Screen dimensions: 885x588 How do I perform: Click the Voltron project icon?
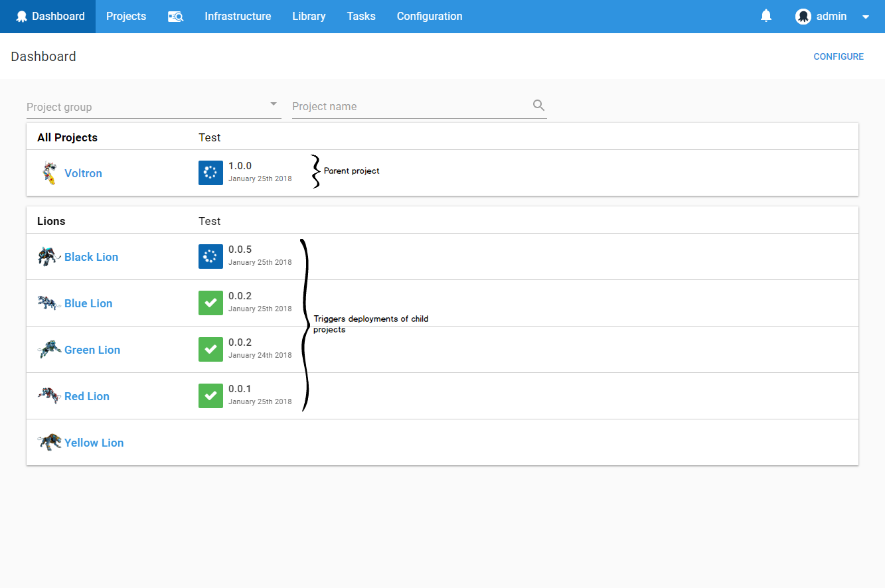click(50, 171)
